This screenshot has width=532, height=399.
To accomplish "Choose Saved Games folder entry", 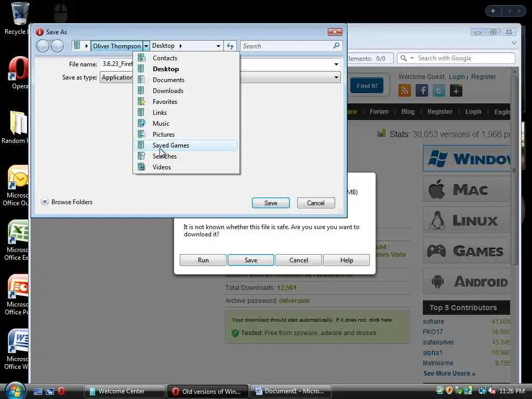I will 186,145.
